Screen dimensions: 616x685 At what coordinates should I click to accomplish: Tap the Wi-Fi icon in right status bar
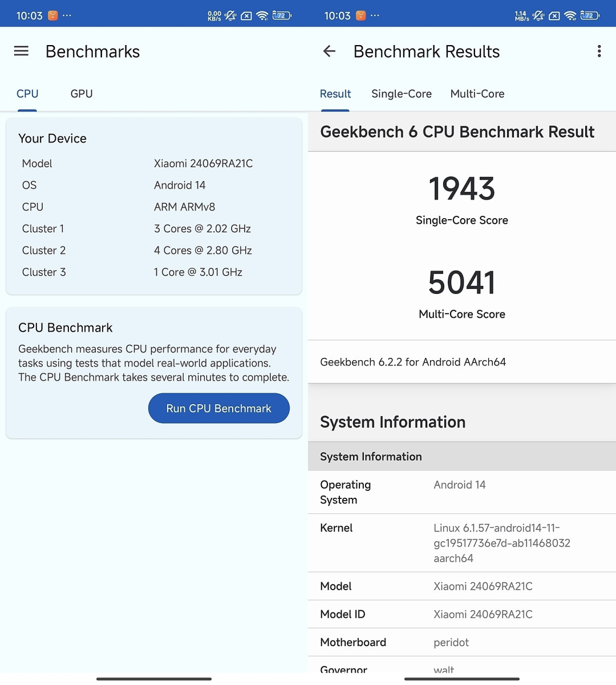pos(570,15)
